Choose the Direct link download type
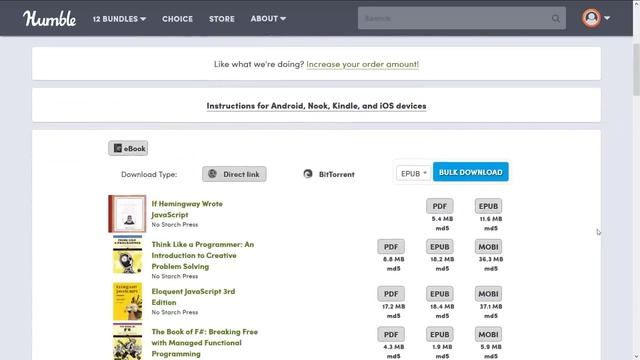 point(234,174)
